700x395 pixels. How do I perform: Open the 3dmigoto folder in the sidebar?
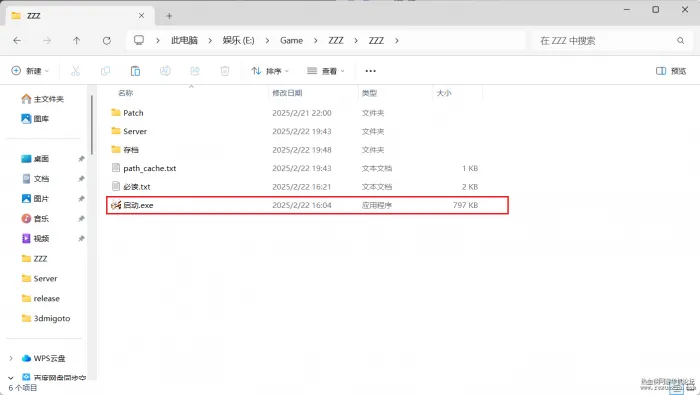[46, 318]
